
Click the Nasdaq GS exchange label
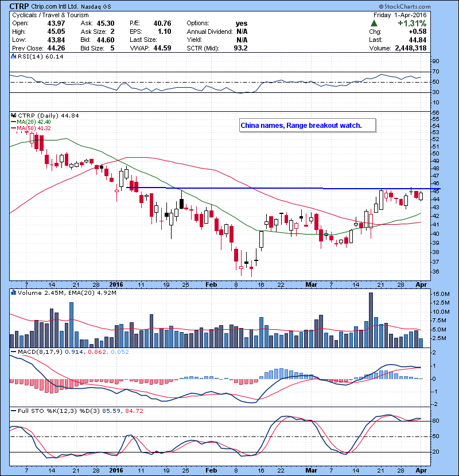(96, 7)
